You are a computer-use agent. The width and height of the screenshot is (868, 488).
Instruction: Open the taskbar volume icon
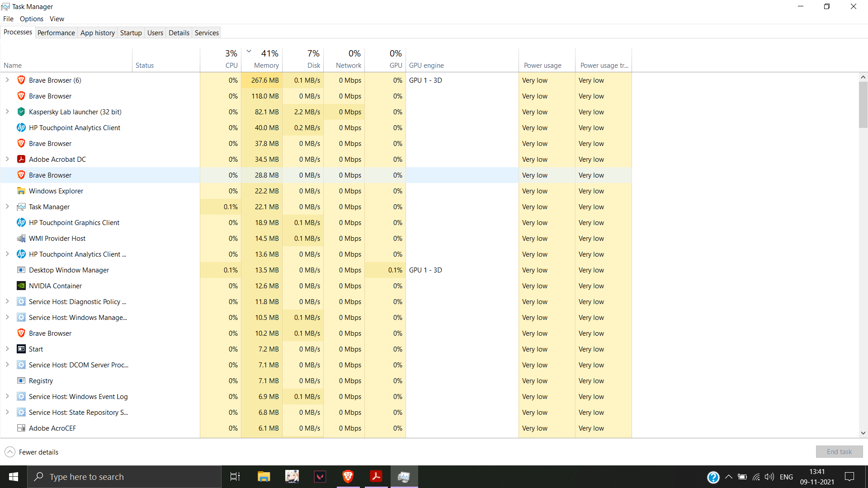point(769,477)
